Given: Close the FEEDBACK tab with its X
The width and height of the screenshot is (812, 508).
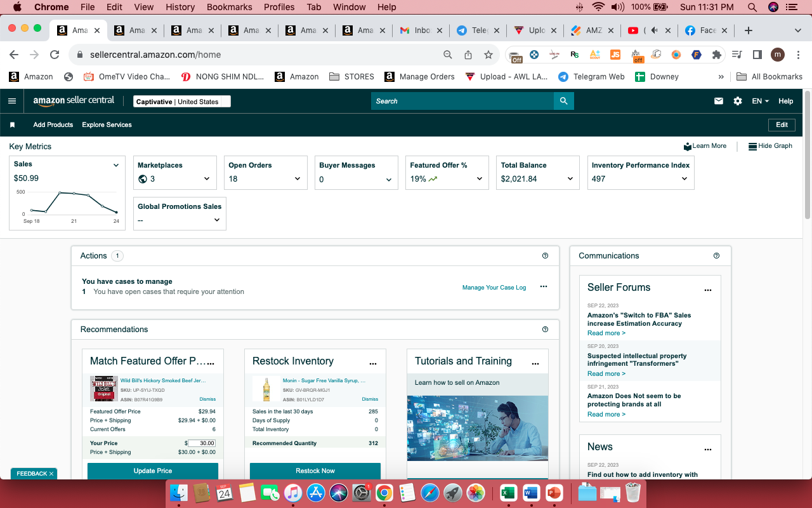Looking at the screenshot, I should coord(51,474).
